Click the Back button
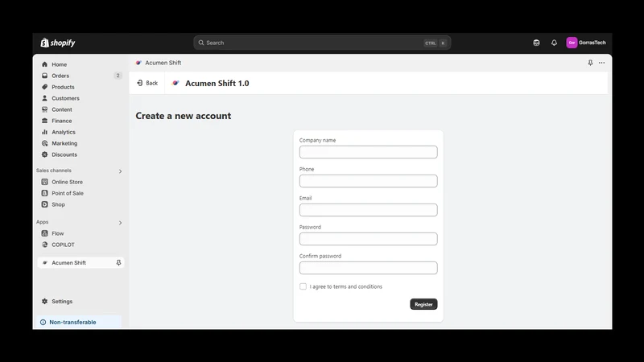644x362 pixels. (147, 83)
